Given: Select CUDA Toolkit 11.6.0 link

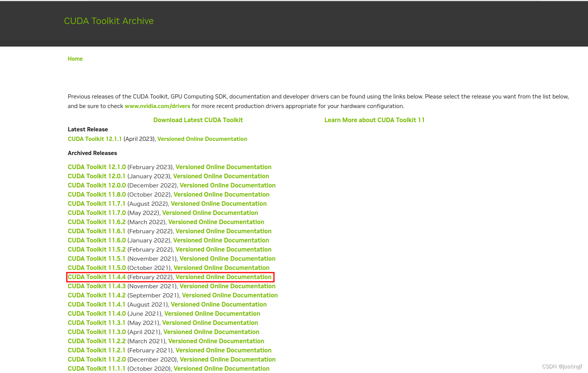Looking at the screenshot, I should pyautogui.click(x=97, y=240).
